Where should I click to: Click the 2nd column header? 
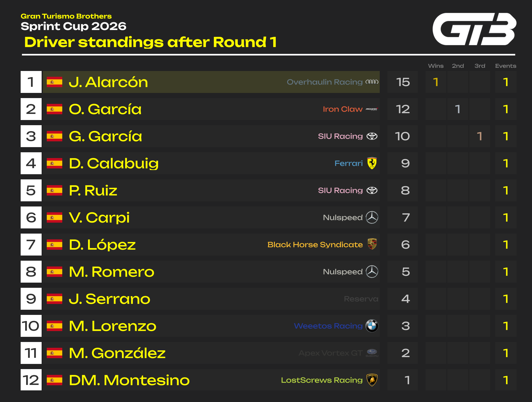pos(458,66)
